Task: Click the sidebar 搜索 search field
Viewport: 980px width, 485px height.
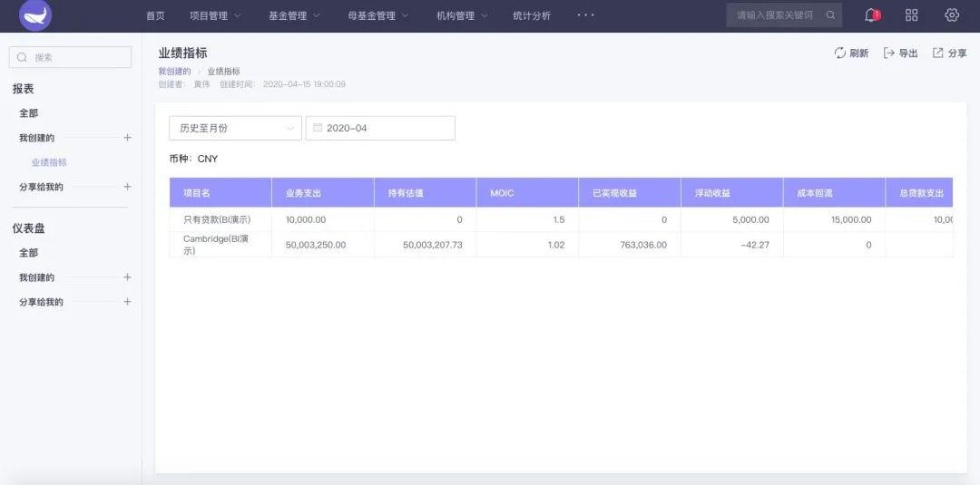Action: point(70,57)
